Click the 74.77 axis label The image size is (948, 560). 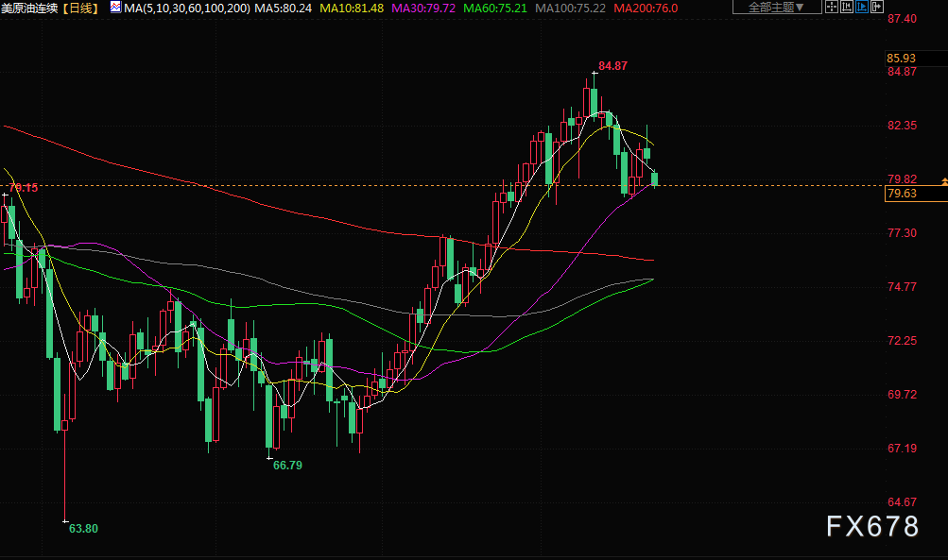pyautogui.click(x=902, y=287)
